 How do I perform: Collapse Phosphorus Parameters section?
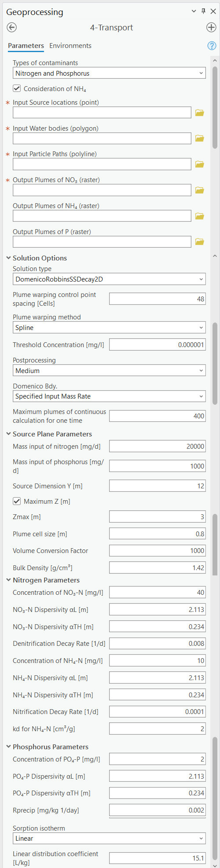[x=9, y=747]
